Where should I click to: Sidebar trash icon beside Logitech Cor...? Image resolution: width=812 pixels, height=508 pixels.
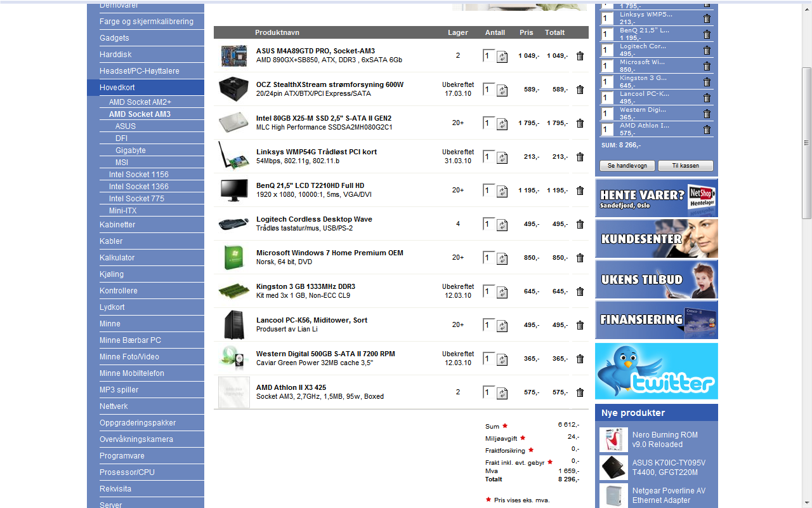tap(707, 50)
